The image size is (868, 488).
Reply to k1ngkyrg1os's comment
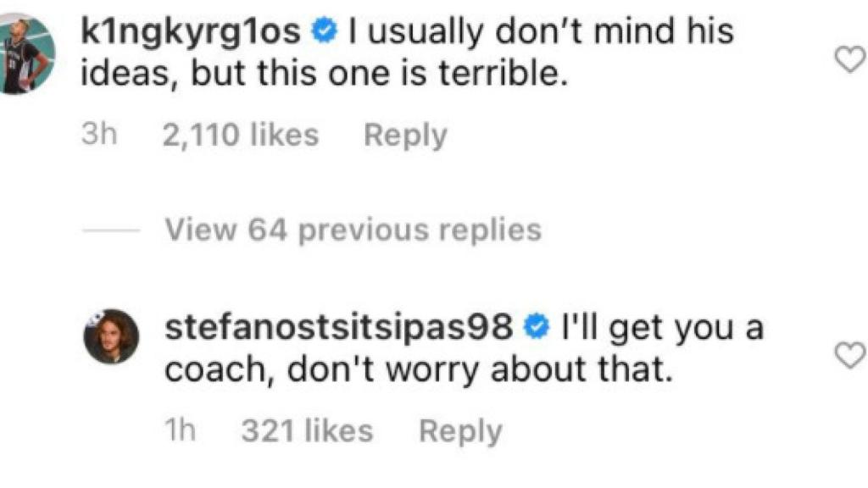(405, 134)
